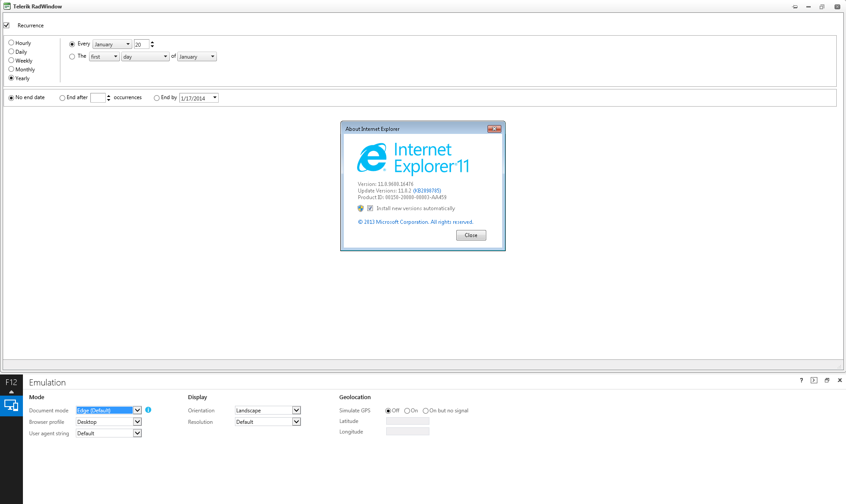This screenshot has height=504, width=846.
Task: Click the End after occurrences input field
Action: [98, 98]
